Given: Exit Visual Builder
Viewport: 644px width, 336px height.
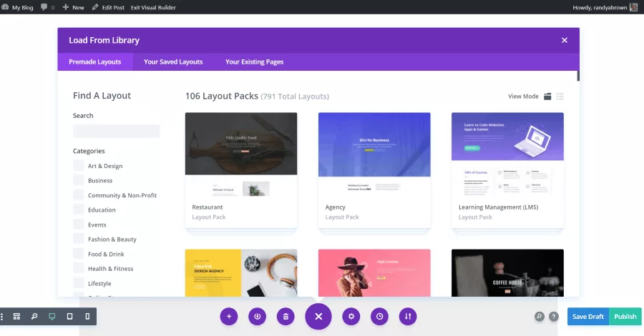Looking at the screenshot, I should (153, 7).
